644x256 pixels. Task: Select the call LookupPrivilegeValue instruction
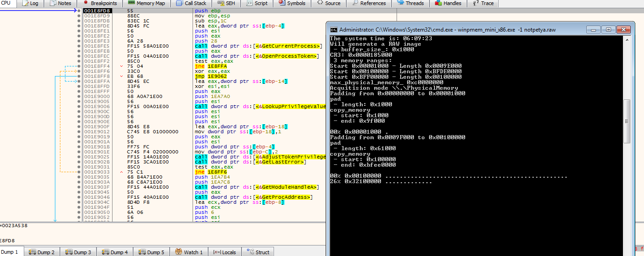[260, 106]
